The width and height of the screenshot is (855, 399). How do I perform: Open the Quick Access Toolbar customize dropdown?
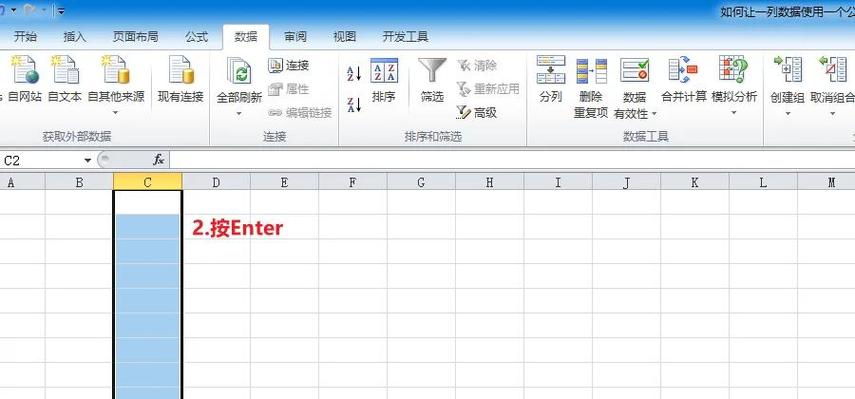tap(61, 11)
